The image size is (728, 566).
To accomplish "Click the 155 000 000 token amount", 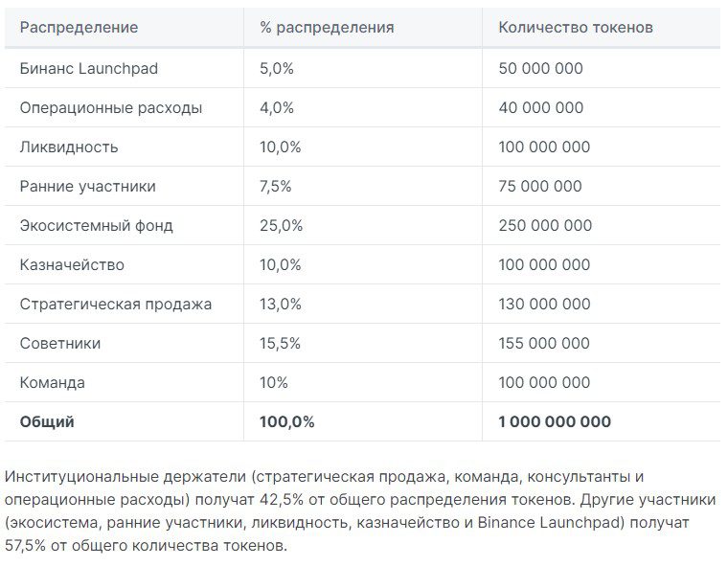I will 544,344.
